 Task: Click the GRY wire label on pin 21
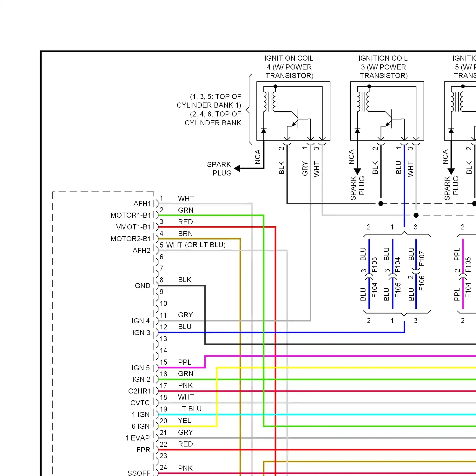[x=185, y=432]
